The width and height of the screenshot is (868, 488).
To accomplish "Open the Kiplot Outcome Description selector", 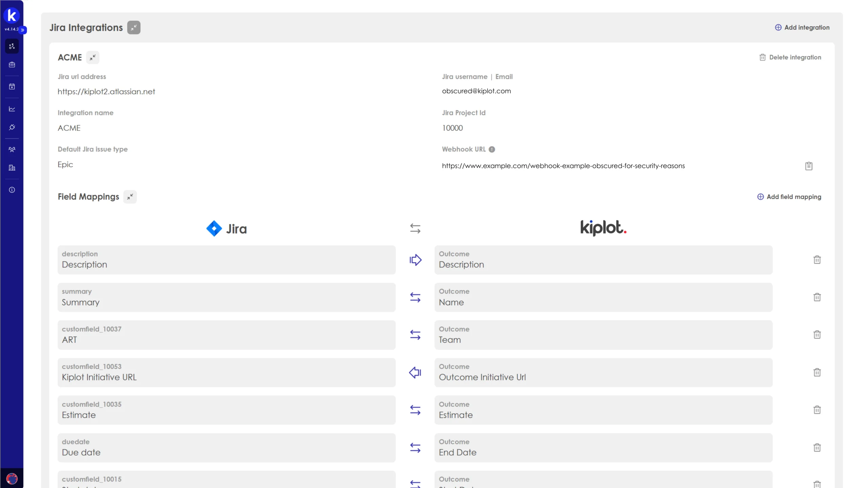I will pyautogui.click(x=604, y=260).
